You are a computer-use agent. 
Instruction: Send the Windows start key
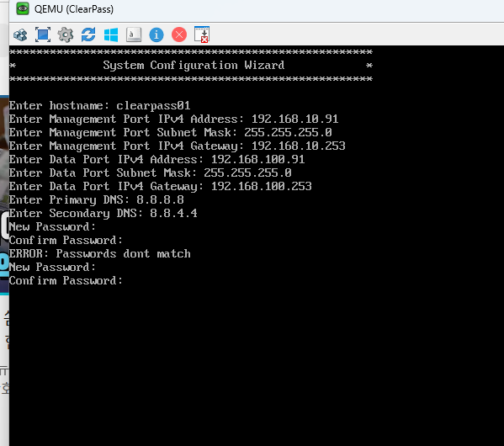111,35
